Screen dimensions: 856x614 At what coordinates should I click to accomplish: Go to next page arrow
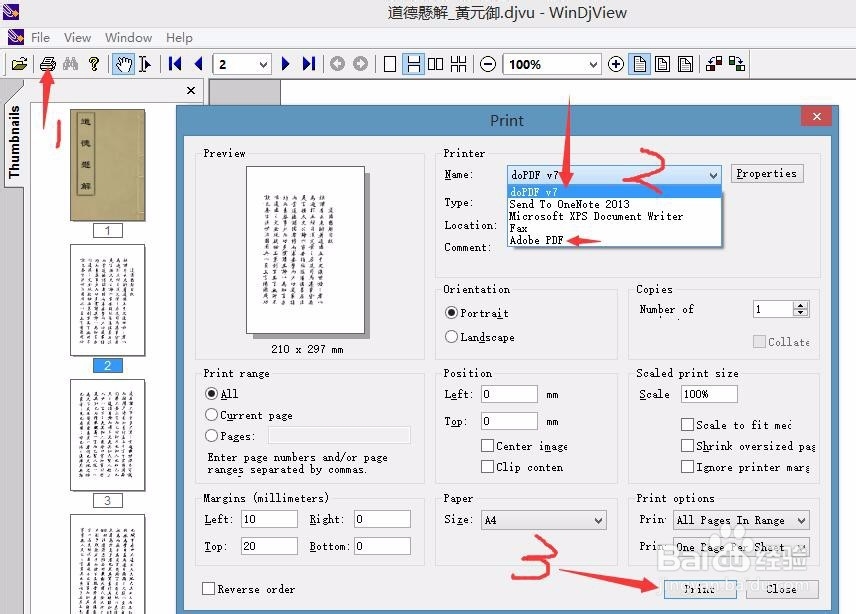[x=285, y=64]
